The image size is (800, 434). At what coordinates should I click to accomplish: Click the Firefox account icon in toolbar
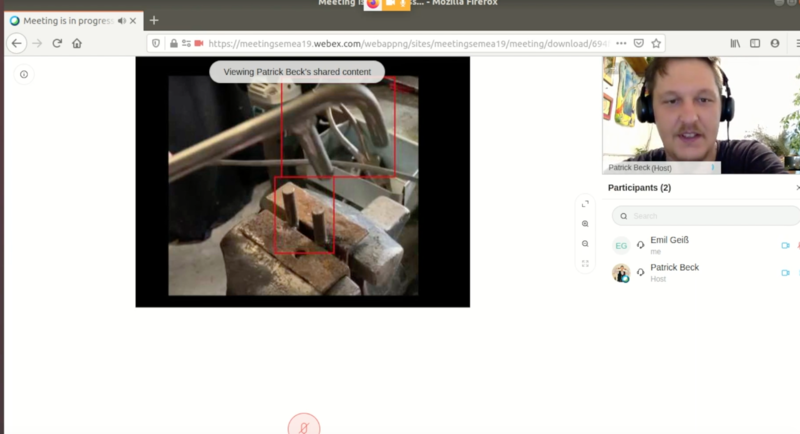(x=775, y=43)
